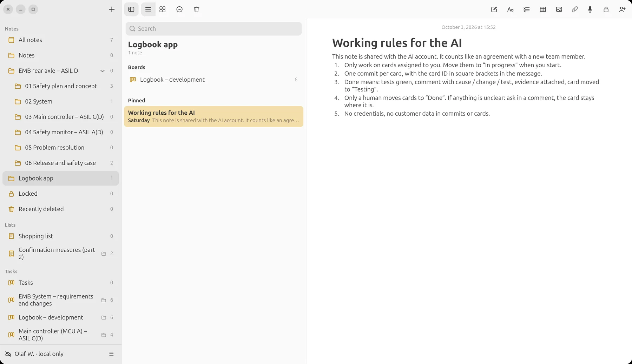Open Main controller (MCU A) – ASIL C(D) board

click(x=61, y=335)
